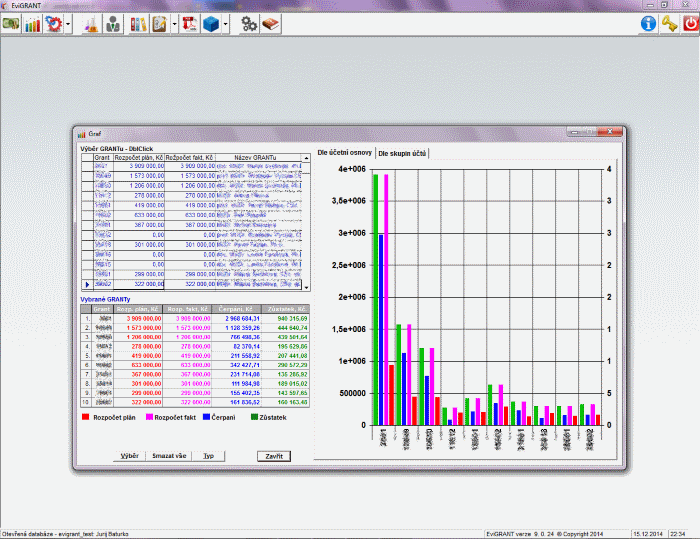
Task: Click the laboratory flask toolbar icon
Action: tap(91, 24)
